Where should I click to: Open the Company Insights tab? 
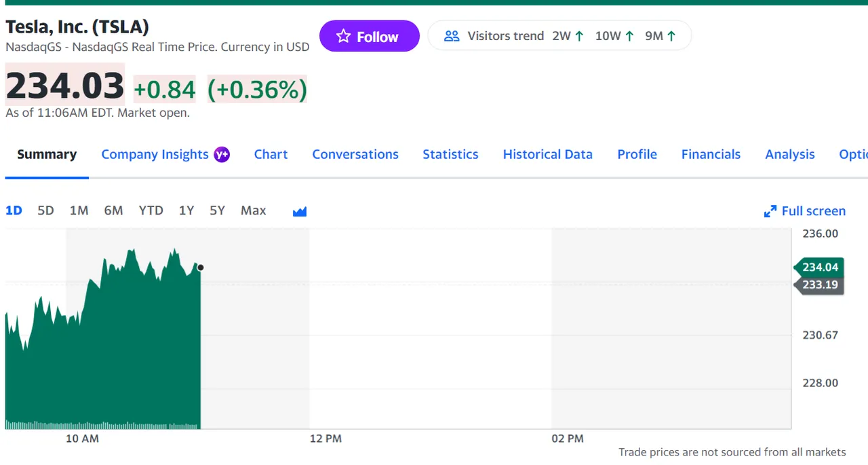pos(155,154)
